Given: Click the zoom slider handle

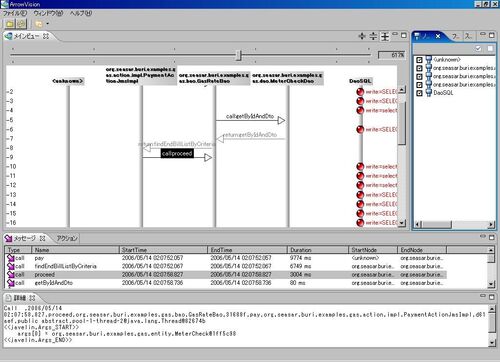Looking at the screenshot, I should (238, 55).
